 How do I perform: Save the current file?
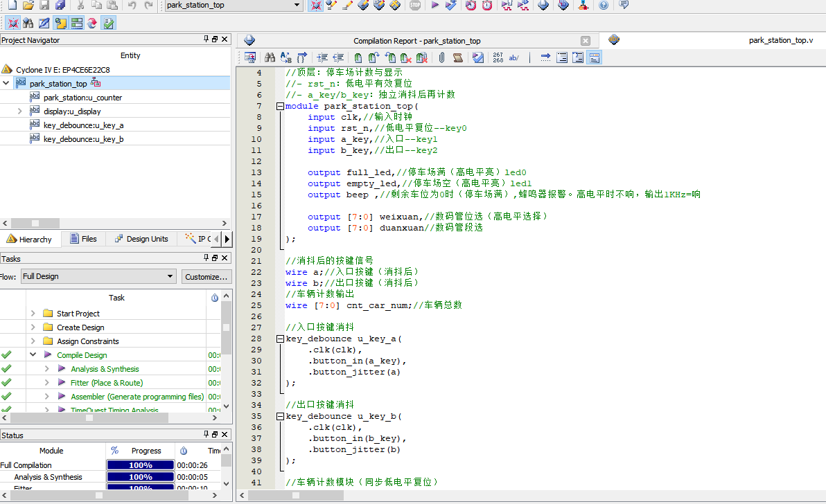pyautogui.click(x=44, y=6)
